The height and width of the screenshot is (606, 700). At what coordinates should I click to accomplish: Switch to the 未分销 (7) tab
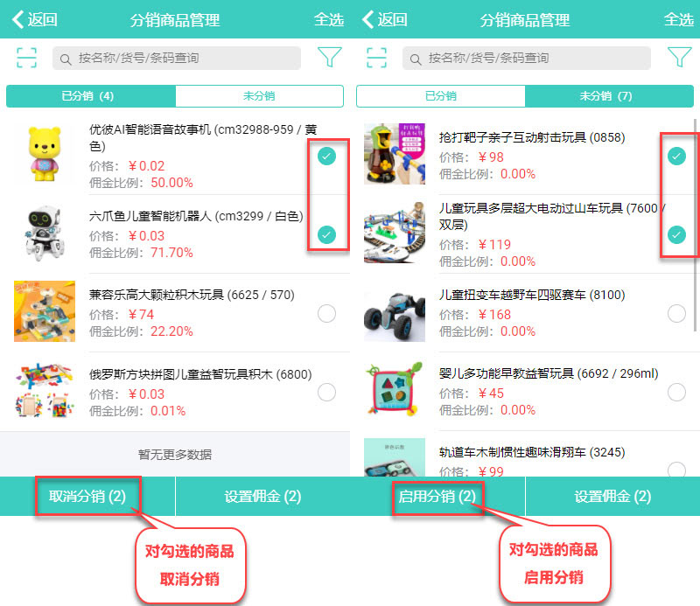(609, 96)
